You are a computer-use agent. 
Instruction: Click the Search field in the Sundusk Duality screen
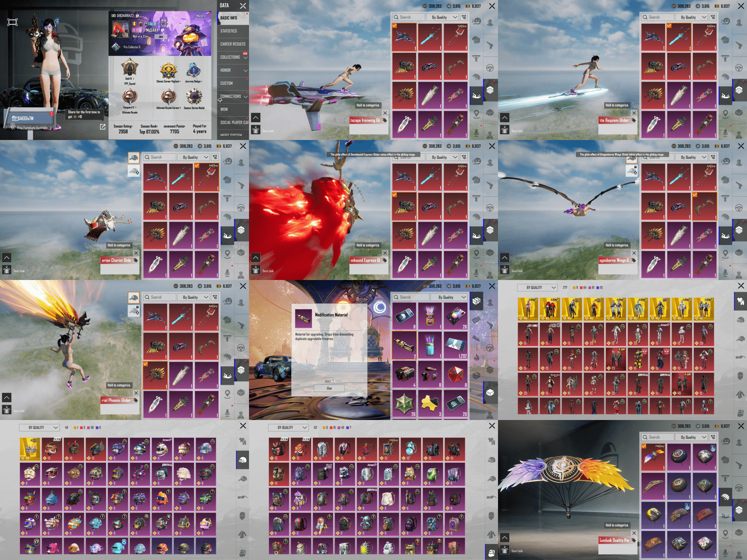657,437
